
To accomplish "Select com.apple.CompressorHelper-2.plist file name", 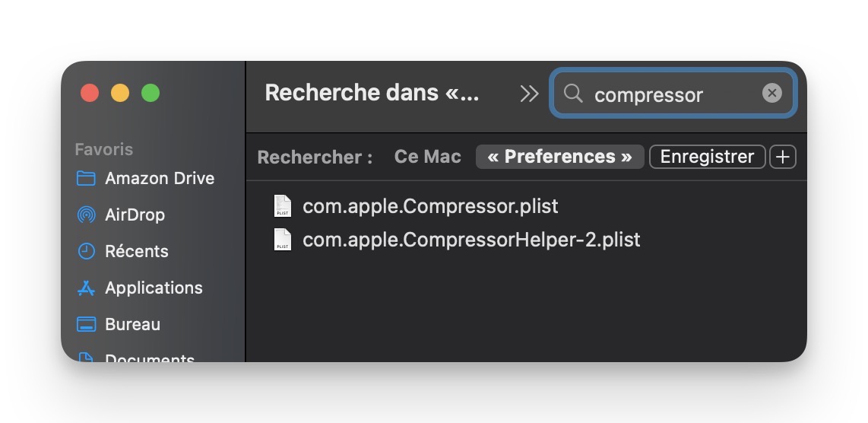I will click(x=471, y=240).
